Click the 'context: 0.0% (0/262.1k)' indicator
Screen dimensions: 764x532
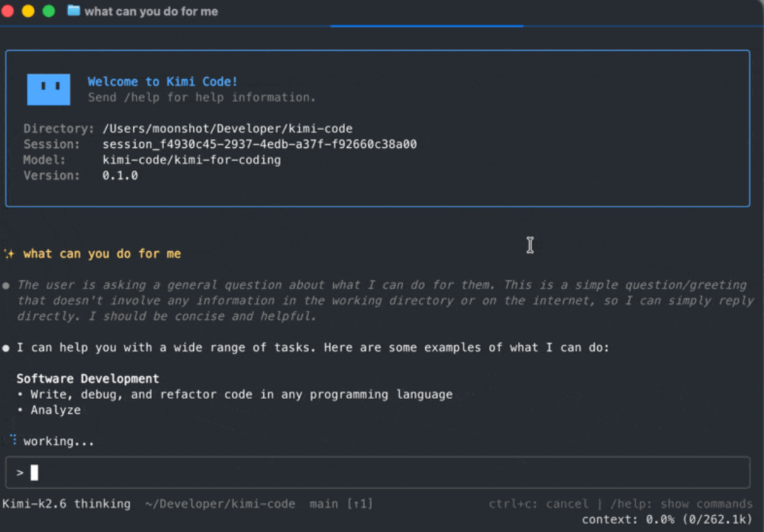click(x=667, y=519)
